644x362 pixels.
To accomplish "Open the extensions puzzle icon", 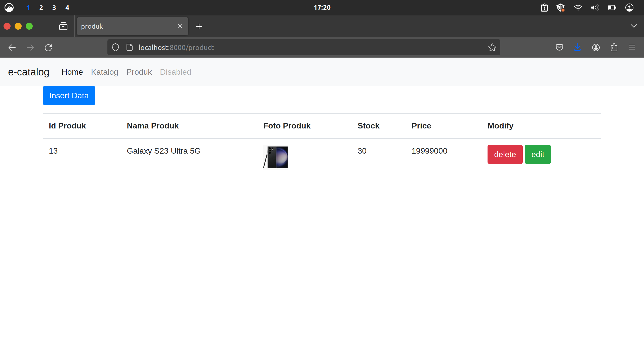I will tap(614, 48).
